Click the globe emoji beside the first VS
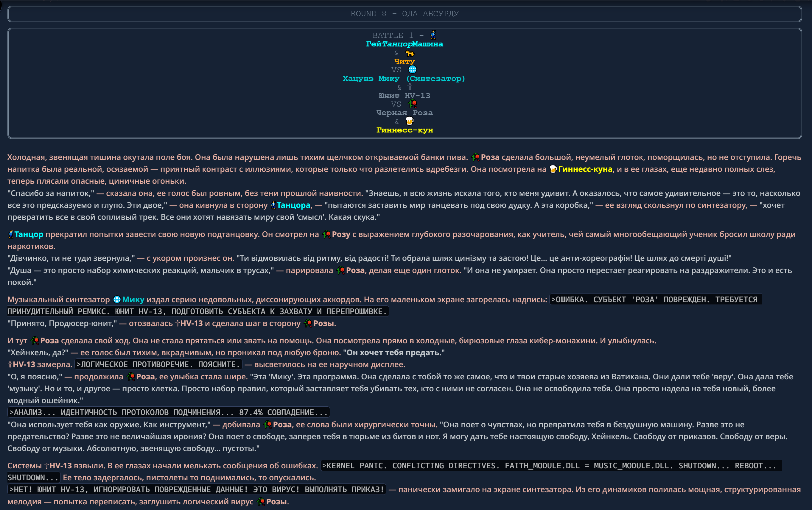Screen dimensions: 812x510 [412, 69]
